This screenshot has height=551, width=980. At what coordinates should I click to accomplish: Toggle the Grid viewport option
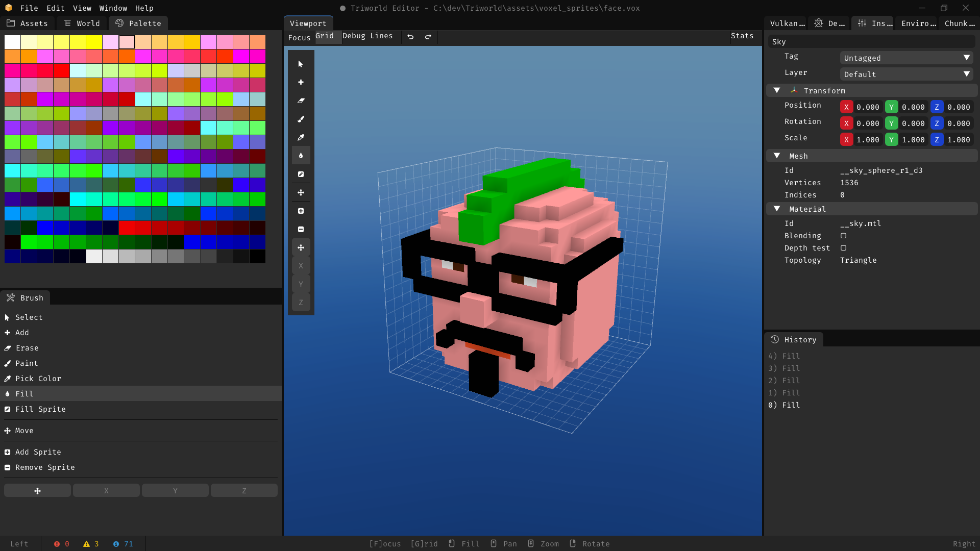(325, 36)
